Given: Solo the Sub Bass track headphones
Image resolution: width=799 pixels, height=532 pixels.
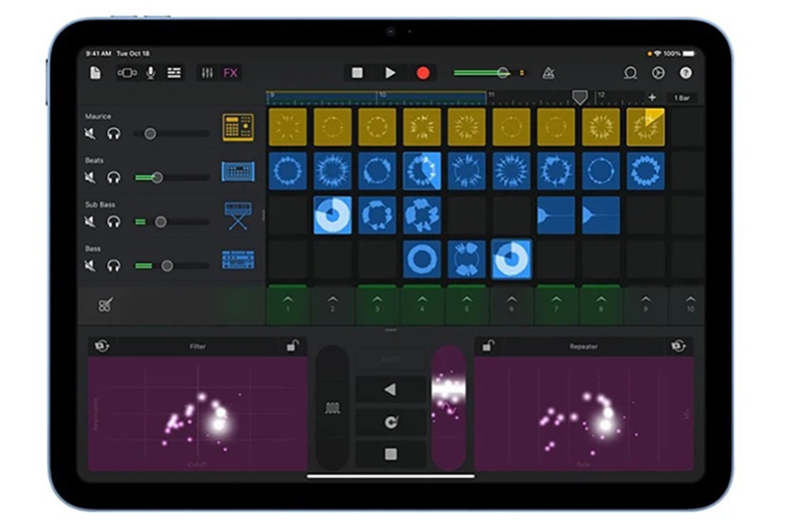Looking at the screenshot, I should tap(114, 222).
